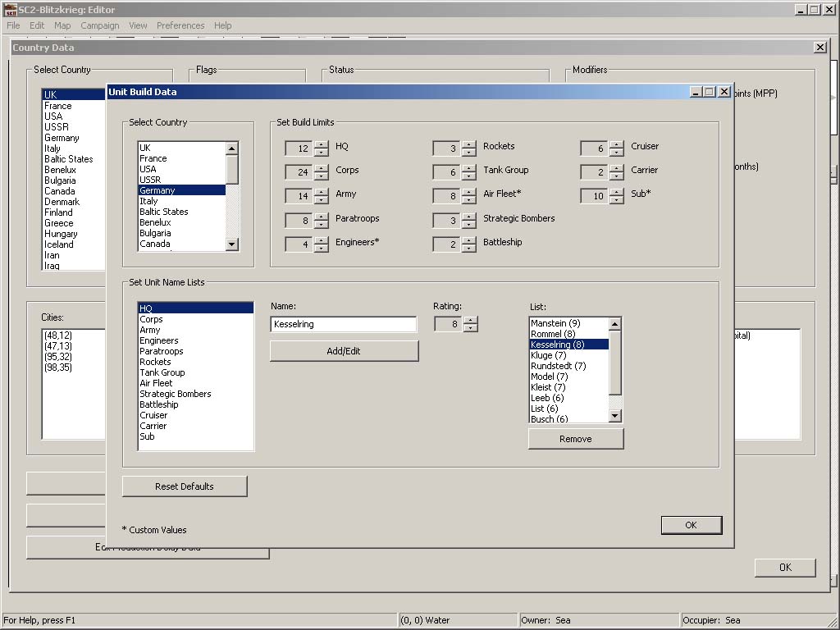
Task: Decrease the Corps build limit stepper
Action: coord(321,176)
